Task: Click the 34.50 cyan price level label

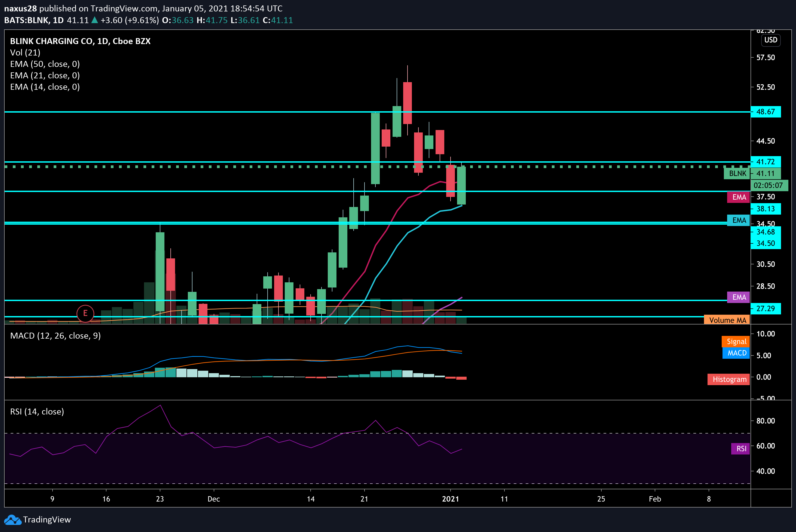Action: 766,243
